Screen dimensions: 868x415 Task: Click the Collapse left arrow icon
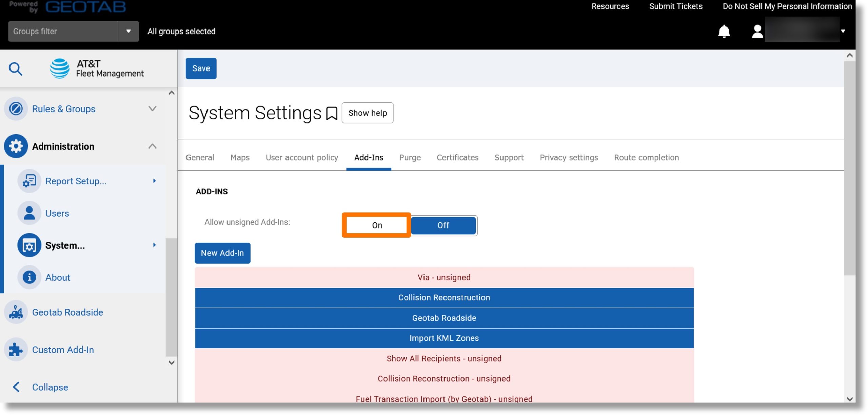pos(16,387)
